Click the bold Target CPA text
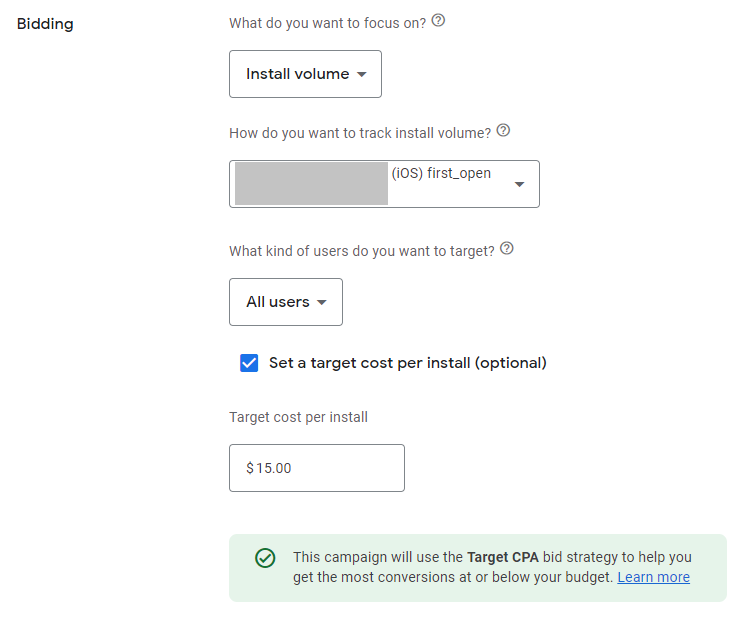The width and height of the screenshot is (733, 623). click(501, 557)
